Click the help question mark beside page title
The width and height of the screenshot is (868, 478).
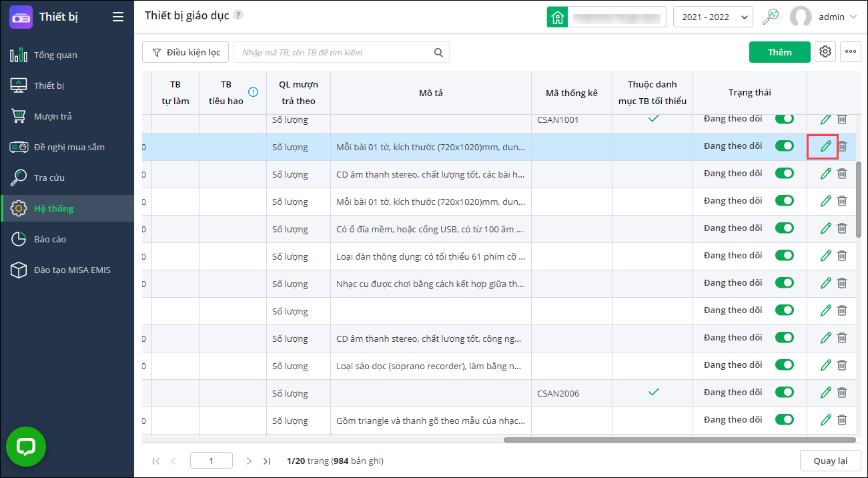(239, 15)
